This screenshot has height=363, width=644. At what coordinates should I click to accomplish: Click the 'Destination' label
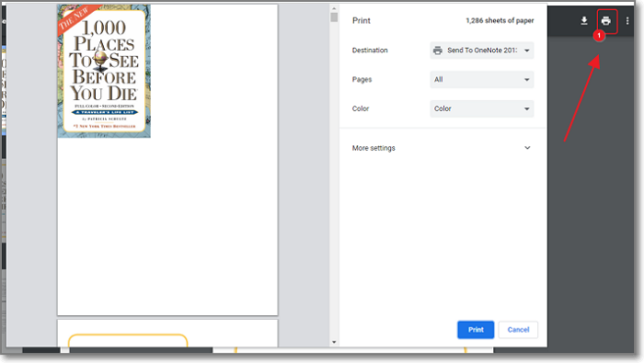[x=370, y=50]
